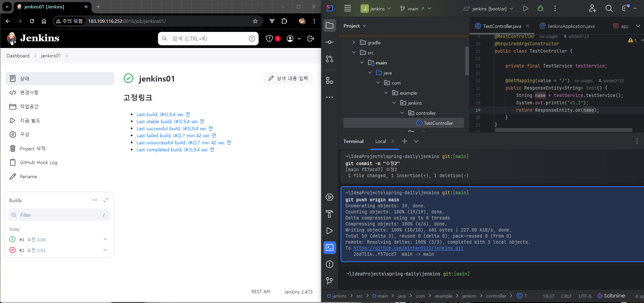Image resolution: width=644 pixels, height=303 pixels.
Task: Open Terminal tool window icon
Action: 330,247
